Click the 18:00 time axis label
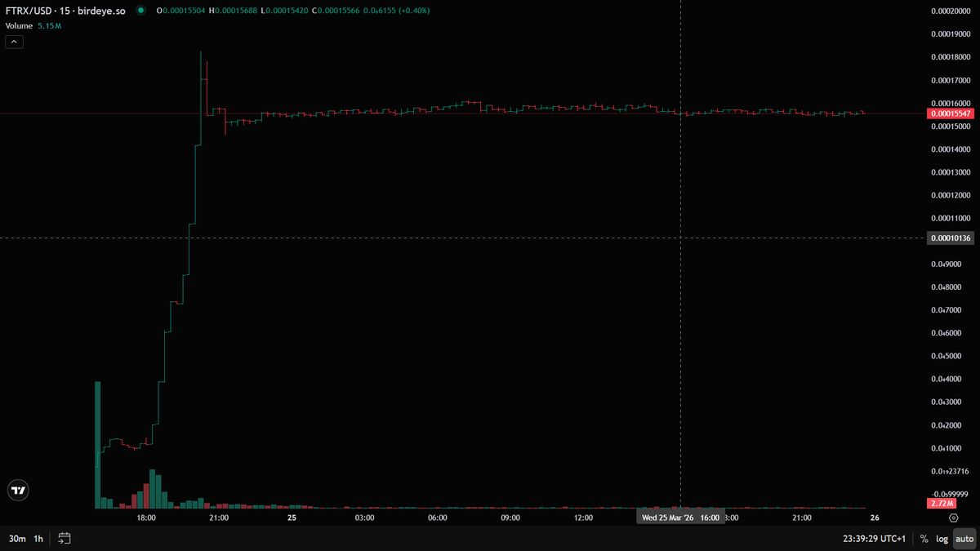 pyautogui.click(x=147, y=518)
